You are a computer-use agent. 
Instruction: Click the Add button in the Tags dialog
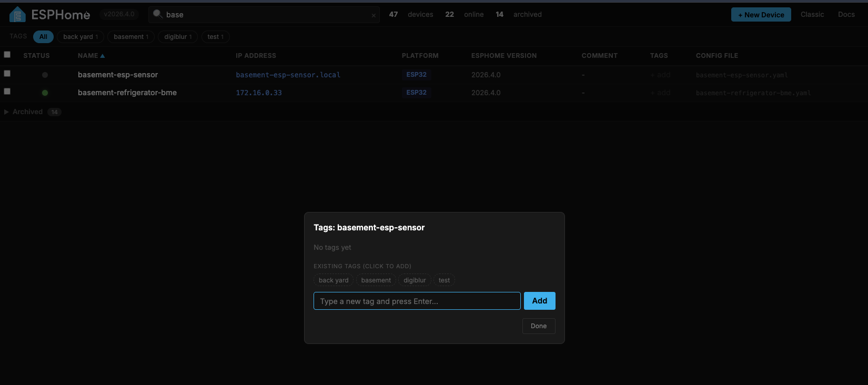(x=539, y=301)
